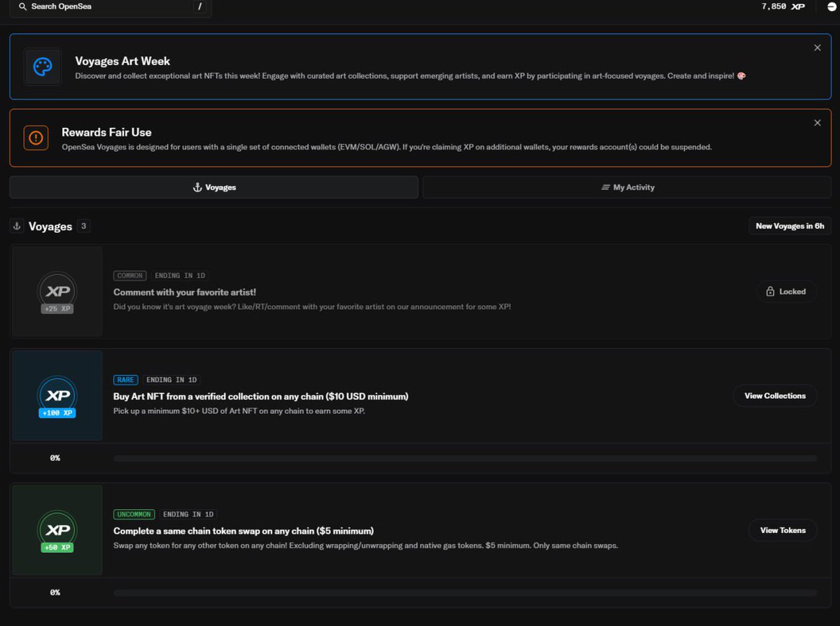Click the +50 XP reward badge
Screen dimensions: 840x626
click(57, 547)
